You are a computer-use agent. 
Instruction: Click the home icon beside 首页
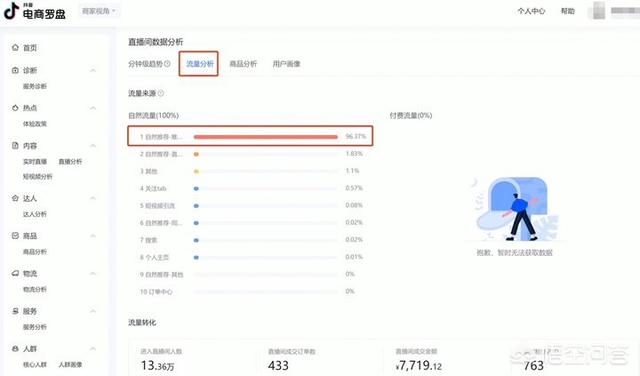(x=15, y=47)
